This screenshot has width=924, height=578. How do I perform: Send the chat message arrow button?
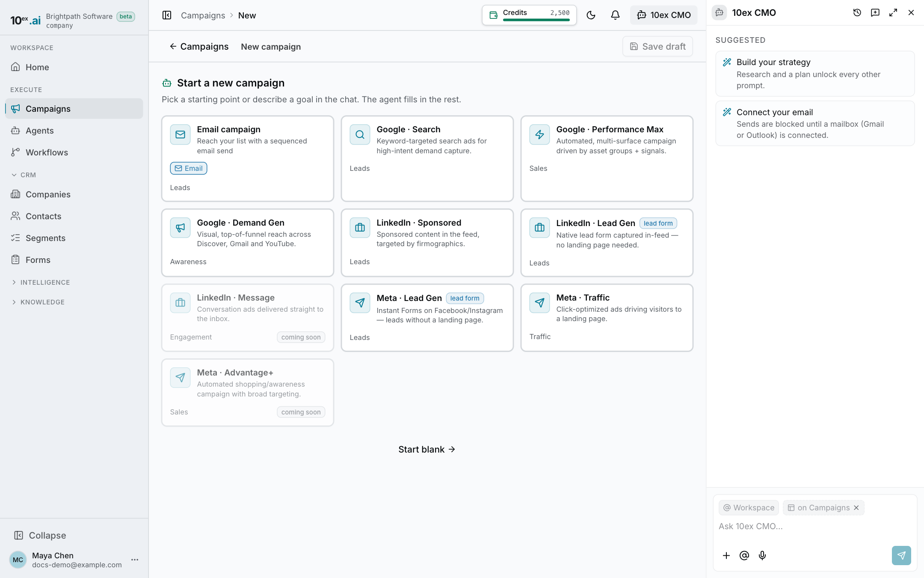pos(901,555)
